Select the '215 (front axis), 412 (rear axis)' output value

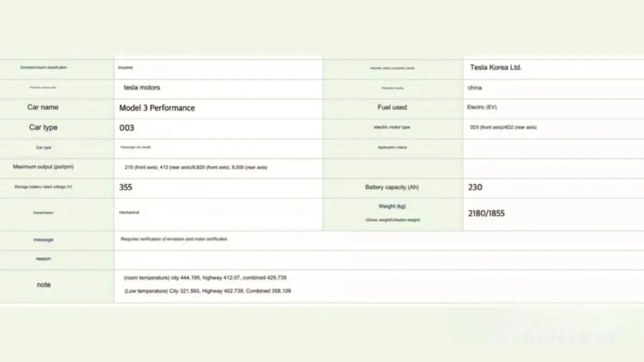(x=196, y=167)
